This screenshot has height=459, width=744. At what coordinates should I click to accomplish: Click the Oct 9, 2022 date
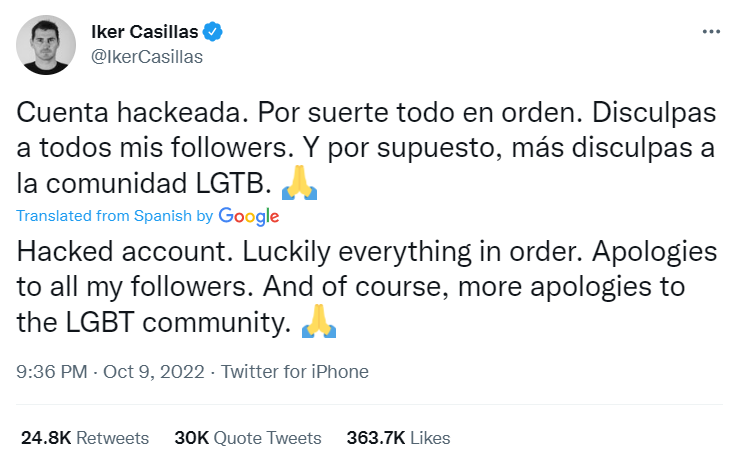pos(149,372)
